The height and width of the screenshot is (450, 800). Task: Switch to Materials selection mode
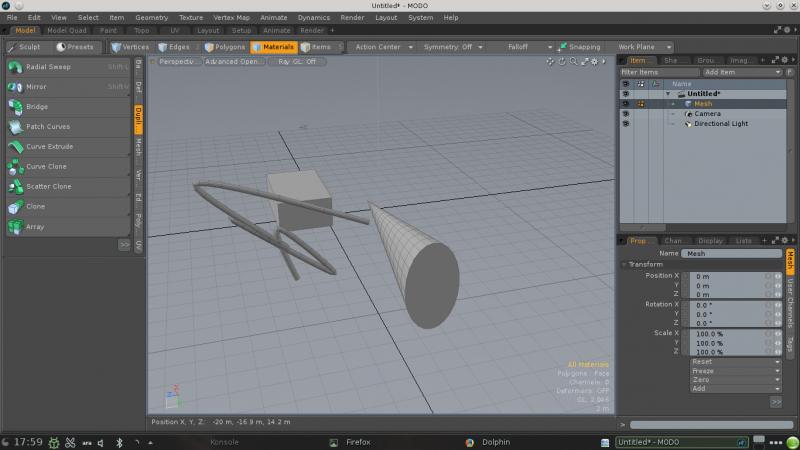(273, 47)
